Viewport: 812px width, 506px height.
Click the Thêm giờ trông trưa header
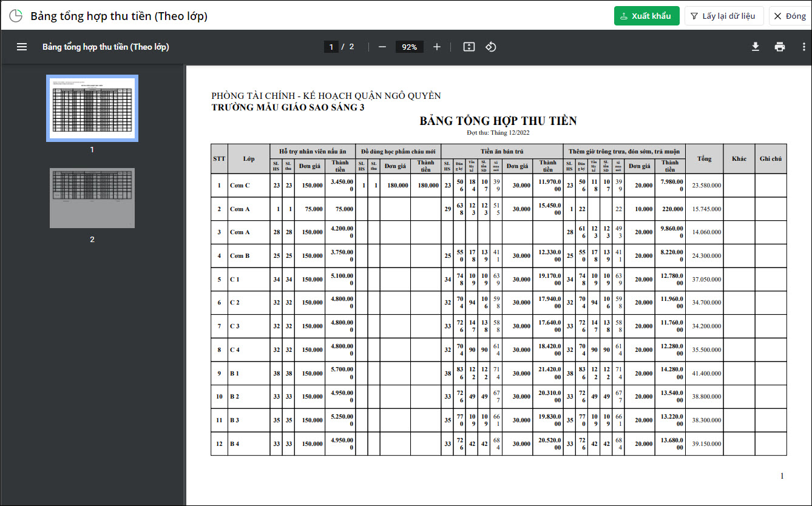624,151
